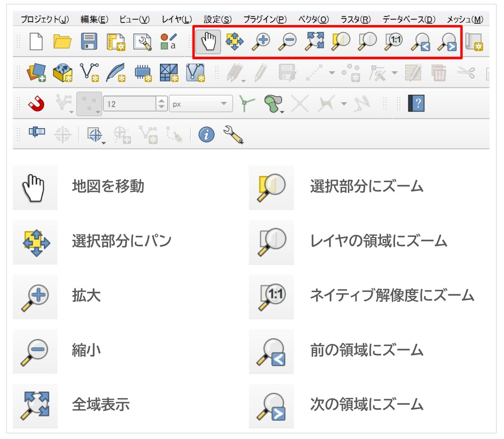Expand dropdown arrow beside the tracing tool
This screenshot has width=504, height=439.
pos(344,104)
